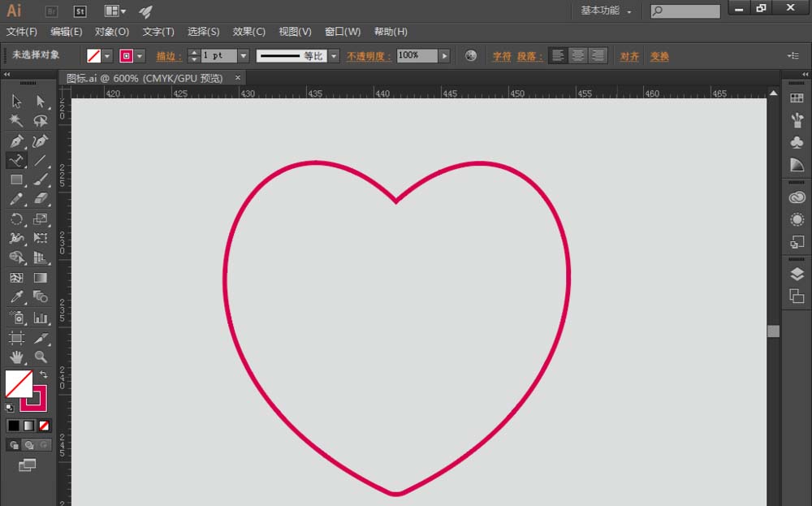
Task: Select the Hand tool
Action: (16, 357)
